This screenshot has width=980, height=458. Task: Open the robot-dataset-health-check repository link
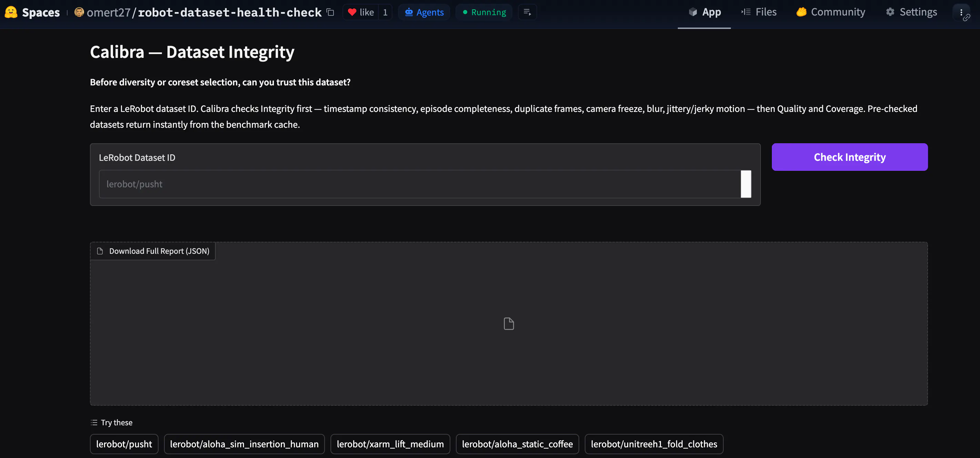coord(229,12)
